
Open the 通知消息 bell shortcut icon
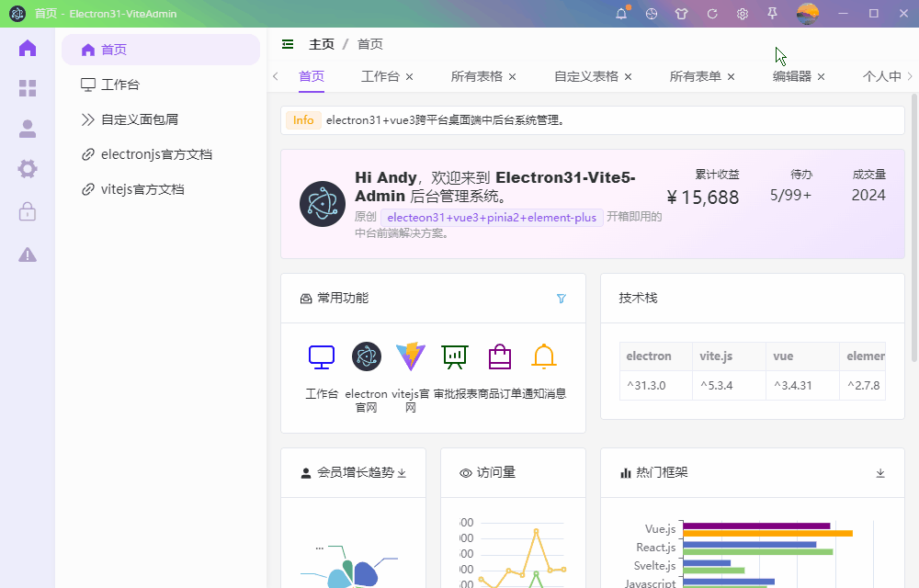click(544, 356)
